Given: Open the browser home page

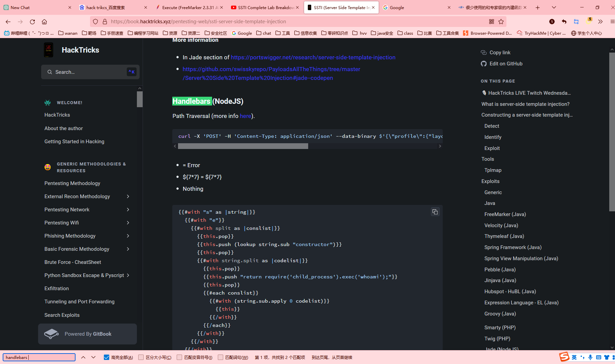Looking at the screenshot, I should click(x=44, y=22).
